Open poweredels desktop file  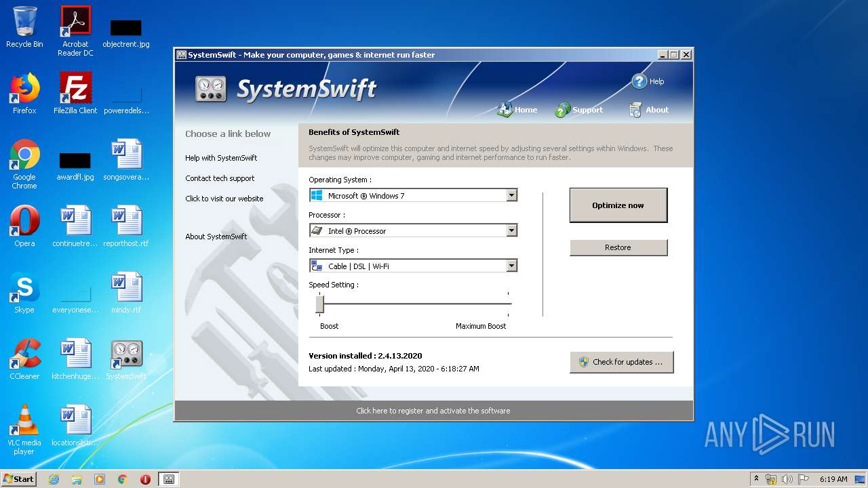click(x=126, y=100)
